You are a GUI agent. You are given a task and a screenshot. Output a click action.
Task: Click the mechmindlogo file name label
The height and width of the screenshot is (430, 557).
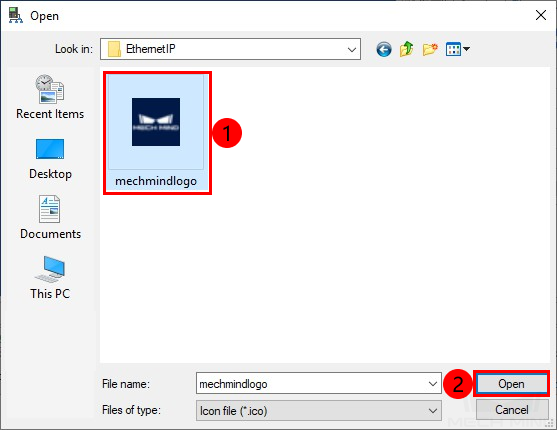(x=156, y=181)
